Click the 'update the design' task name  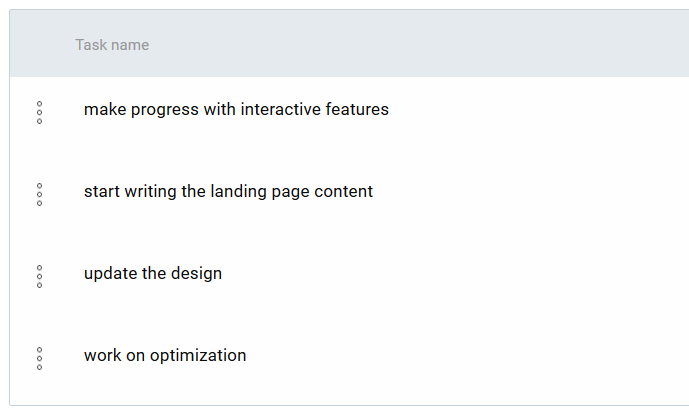point(153,273)
